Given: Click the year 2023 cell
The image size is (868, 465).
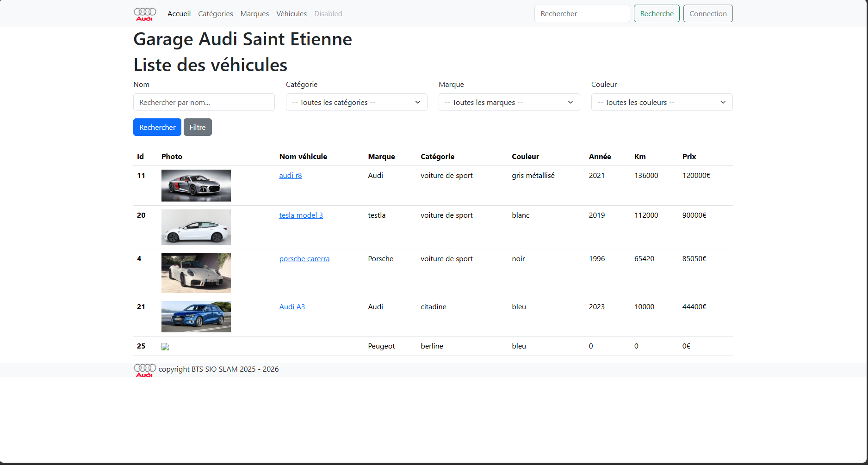Looking at the screenshot, I should [597, 307].
